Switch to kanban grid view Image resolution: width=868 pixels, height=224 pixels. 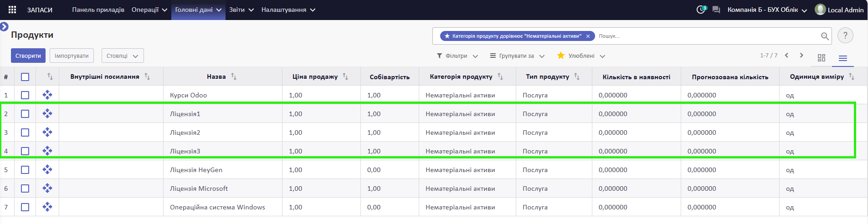pos(822,58)
